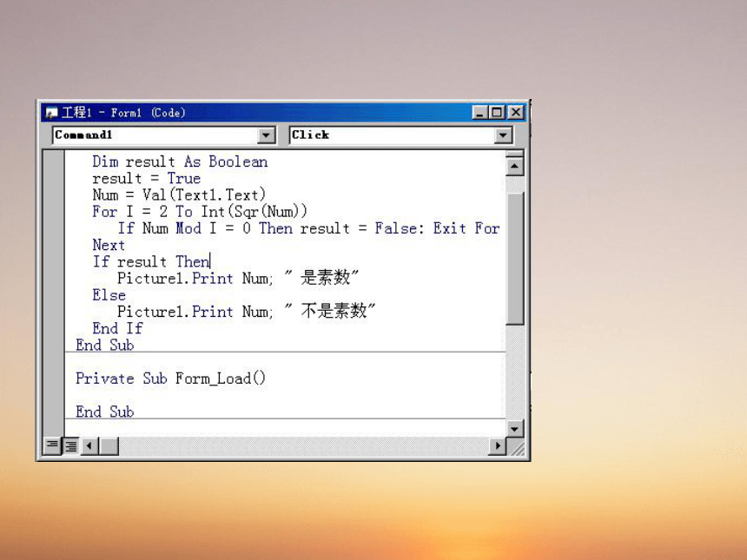Click the Picture1.Print line with '是素数'
The width and height of the screenshot is (747, 560).
click(238, 278)
